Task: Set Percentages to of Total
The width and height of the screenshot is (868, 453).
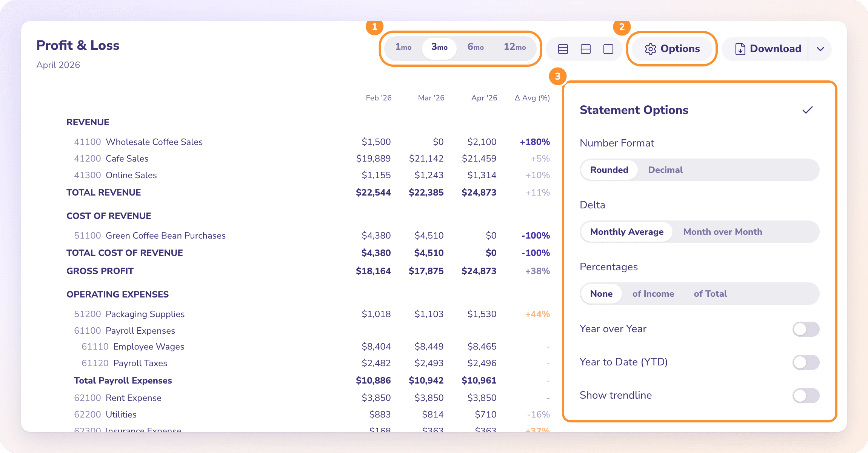Action: (710, 294)
